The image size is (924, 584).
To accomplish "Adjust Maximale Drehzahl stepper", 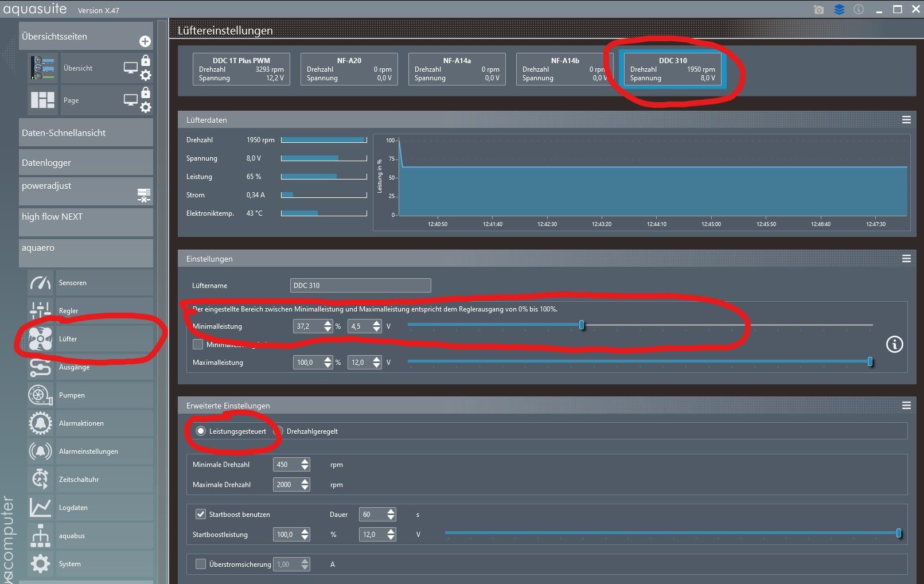I will [x=305, y=485].
